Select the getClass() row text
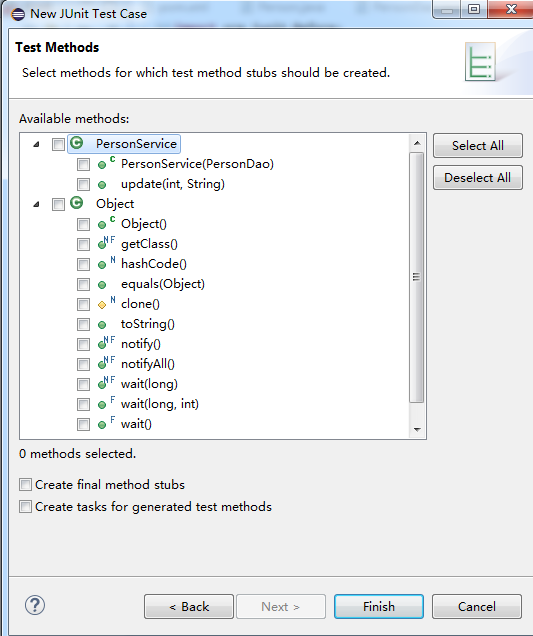 click(x=149, y=244)
